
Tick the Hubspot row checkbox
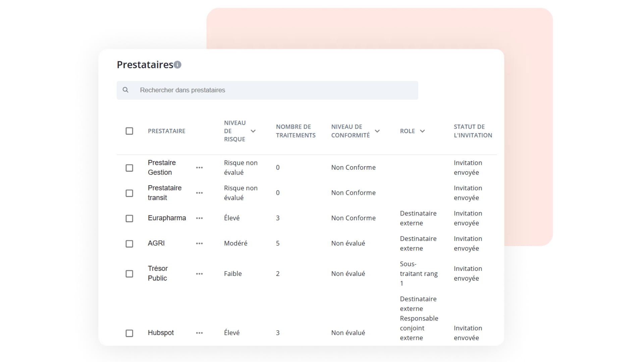(129, 333)
